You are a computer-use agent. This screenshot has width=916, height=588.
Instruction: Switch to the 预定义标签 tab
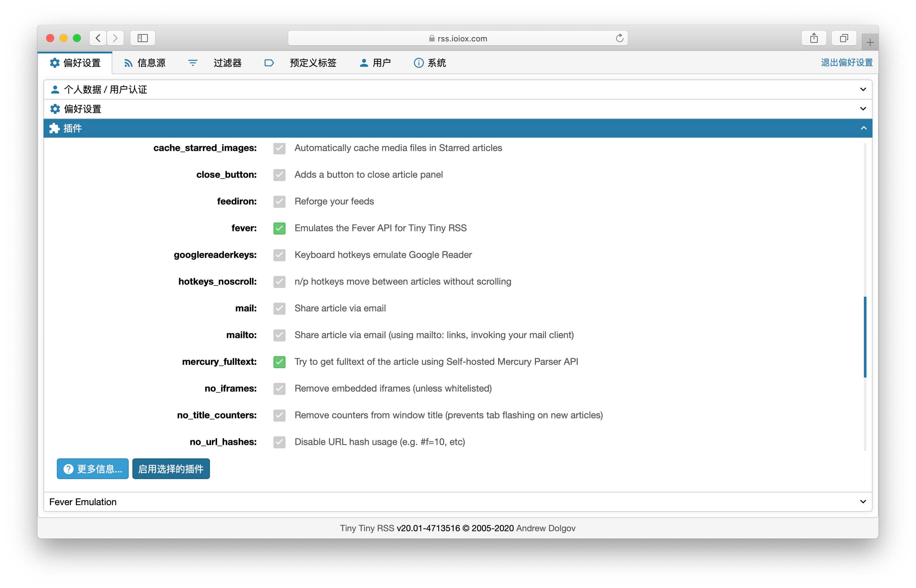click(301, 62)
